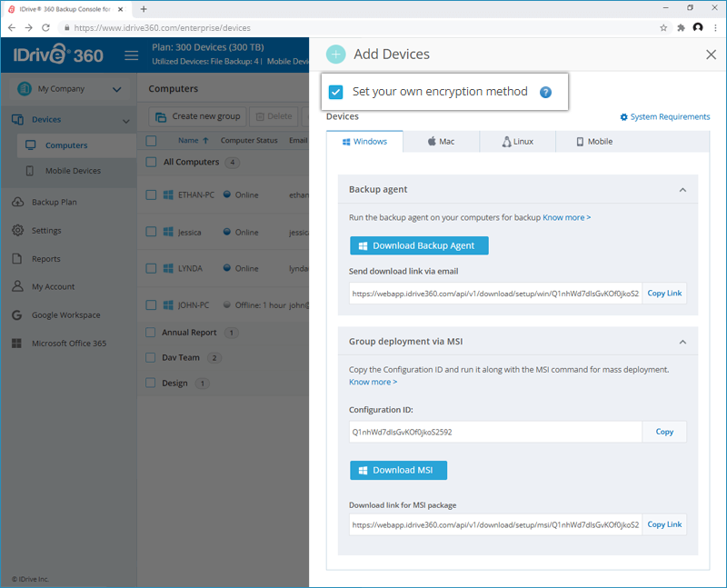Click the Reports document icon
The height and width of the screenshot is (588, 727).
click(x=17, y=259)
